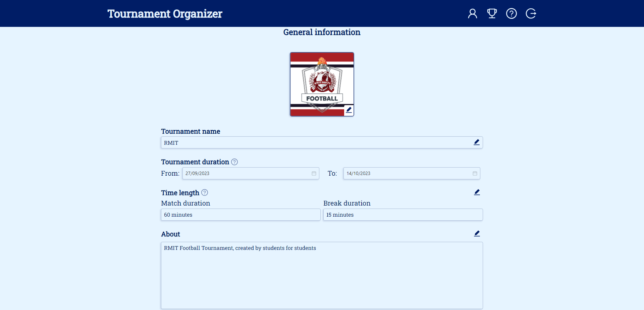Viewport: 644px width, 310px height.
Task: Click the About section label
Action: [x=170, y=234]
